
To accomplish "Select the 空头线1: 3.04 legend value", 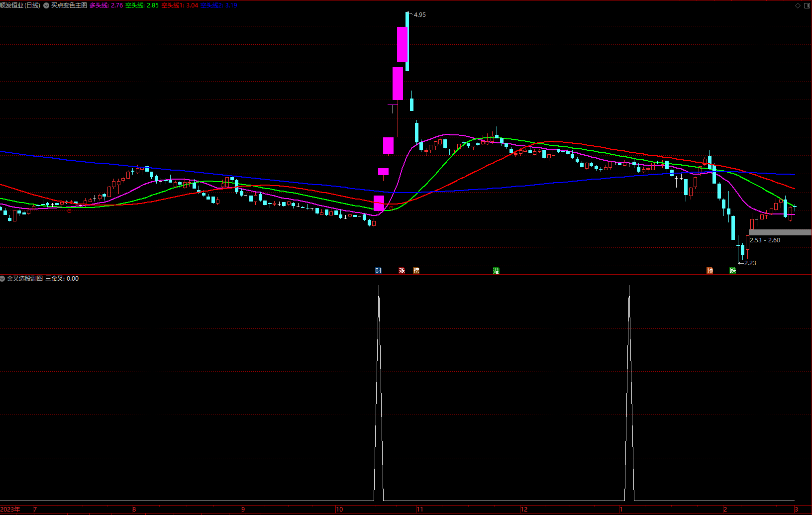I will click(180, 5).
